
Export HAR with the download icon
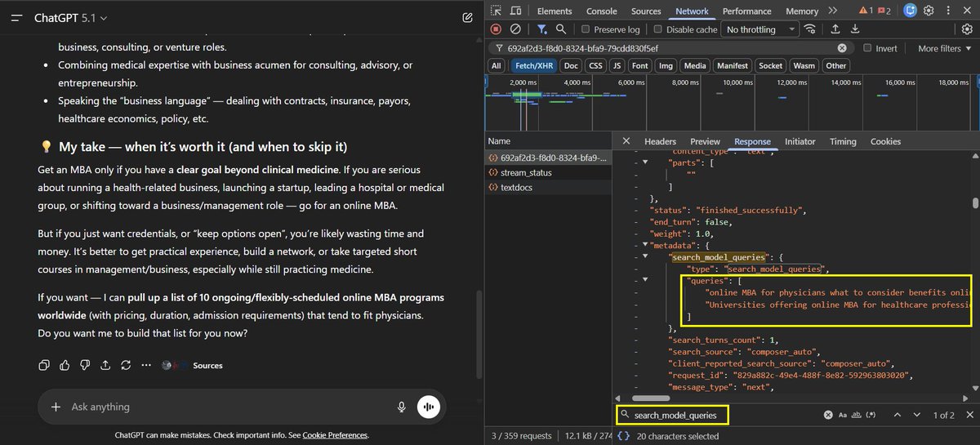point(855,29)
